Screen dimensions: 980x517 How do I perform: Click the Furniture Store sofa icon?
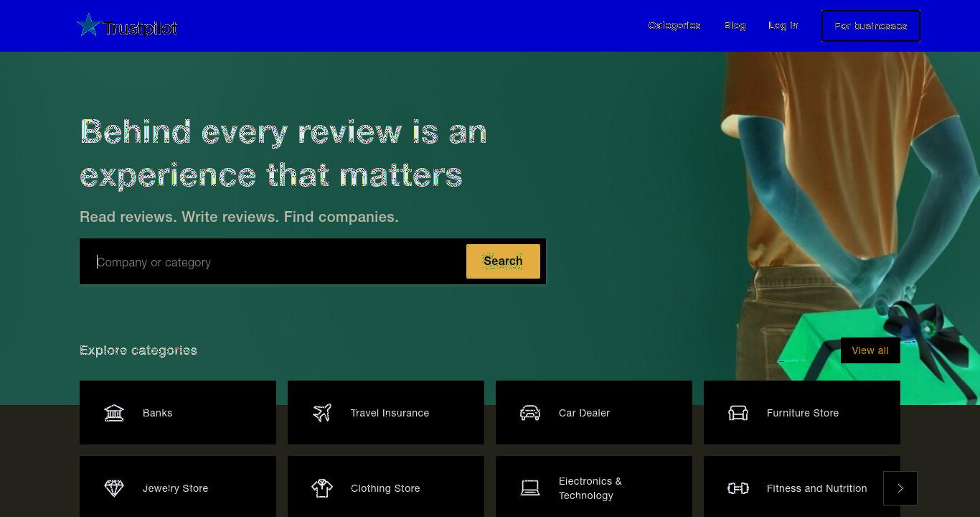[738, 413]
